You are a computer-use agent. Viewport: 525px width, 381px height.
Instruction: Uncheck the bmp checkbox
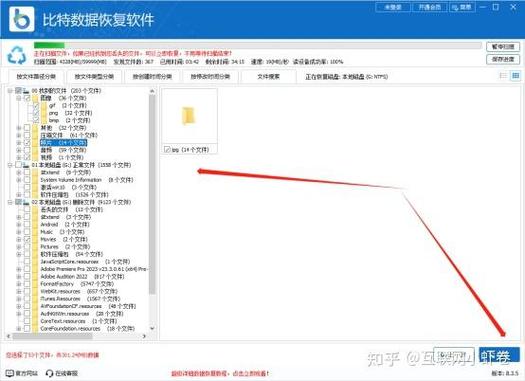pyautogui.click(x=36, y=120)
